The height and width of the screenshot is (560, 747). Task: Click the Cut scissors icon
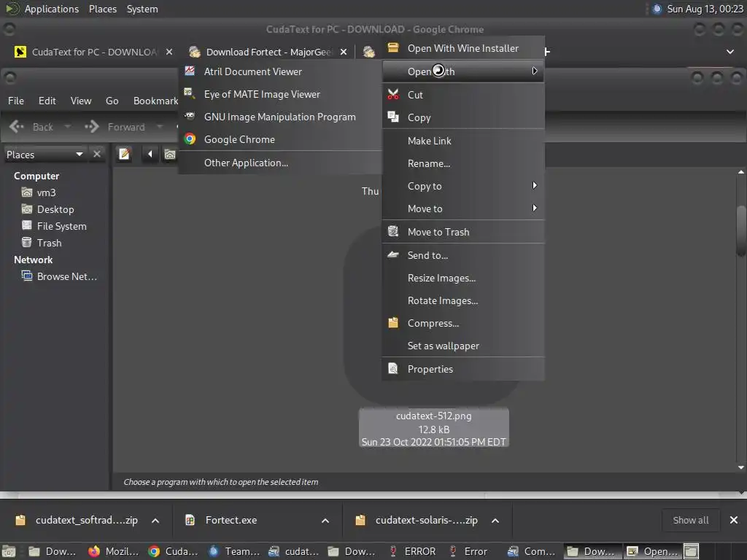[x=393, y=94]
